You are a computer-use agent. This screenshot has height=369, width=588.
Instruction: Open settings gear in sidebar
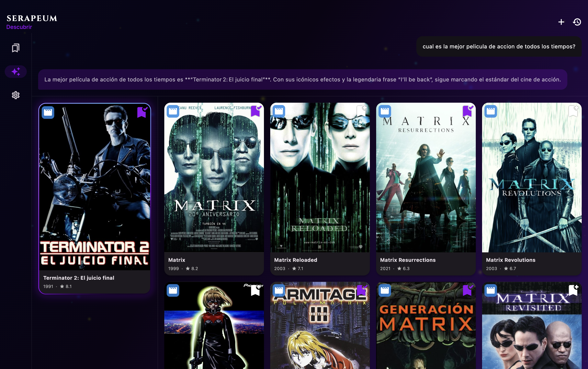pyautogui.click(x=16, y=95)
